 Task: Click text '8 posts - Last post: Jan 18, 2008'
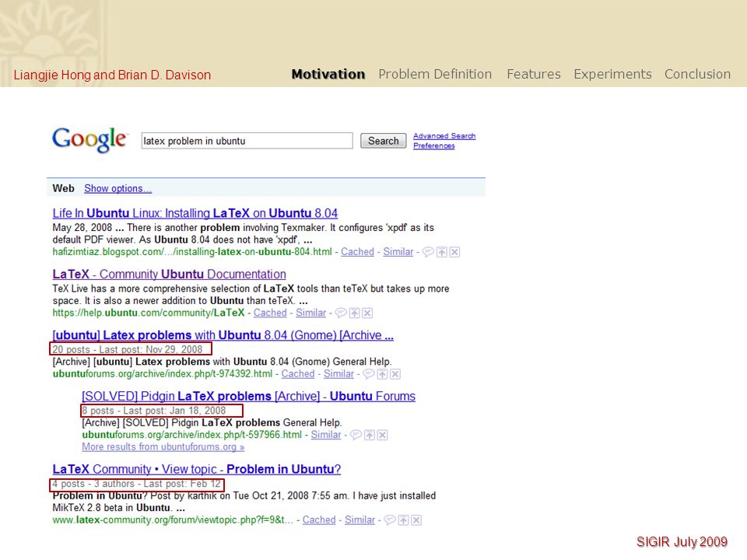[154, 411]
